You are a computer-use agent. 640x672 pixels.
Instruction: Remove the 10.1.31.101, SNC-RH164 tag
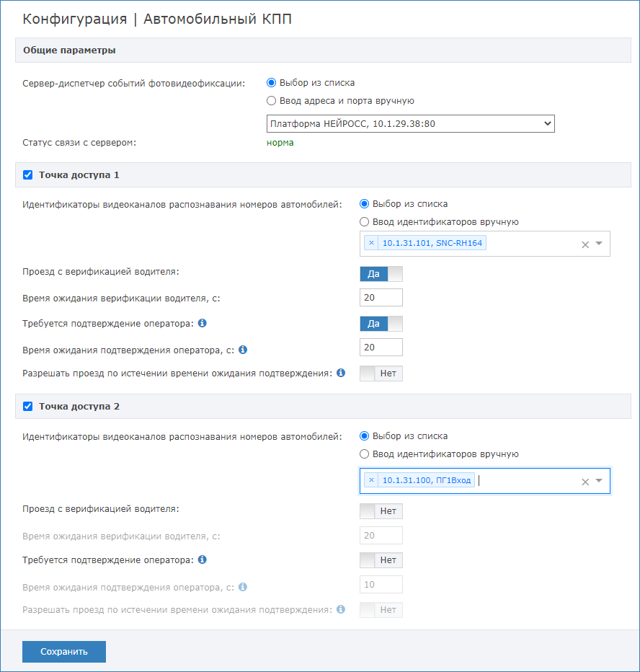coord(371,243)
